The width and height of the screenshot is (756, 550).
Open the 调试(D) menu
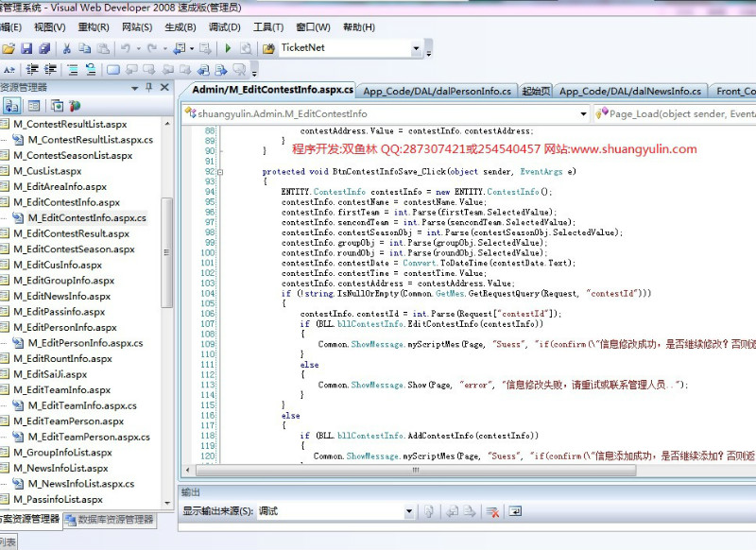(x=224, y=27)
